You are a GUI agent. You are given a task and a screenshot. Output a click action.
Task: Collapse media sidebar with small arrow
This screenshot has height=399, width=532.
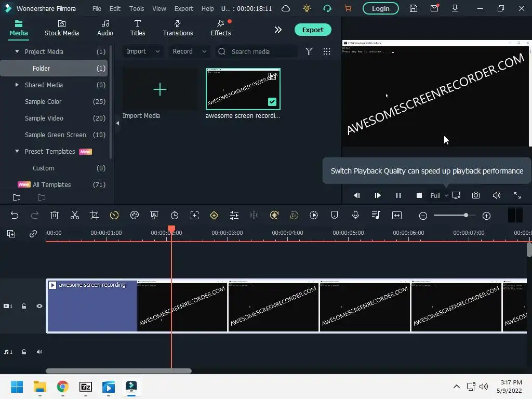tap(117, 123)
